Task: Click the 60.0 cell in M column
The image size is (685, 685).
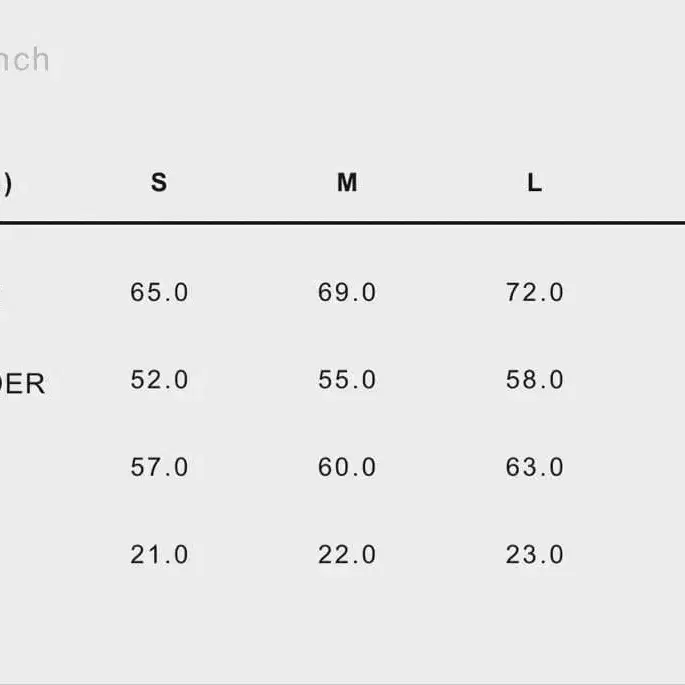Action: pyautogui.click(x=347, y=467)
